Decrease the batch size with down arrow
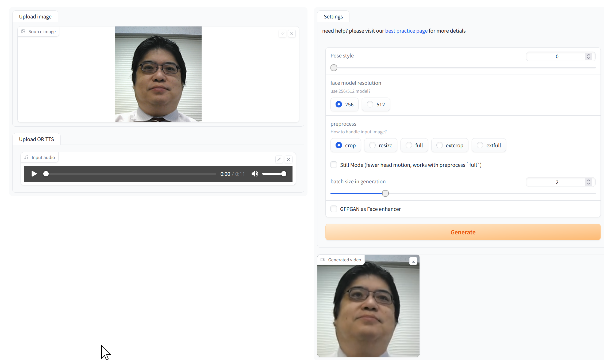604x364 pixels. [x=588, y=184]
